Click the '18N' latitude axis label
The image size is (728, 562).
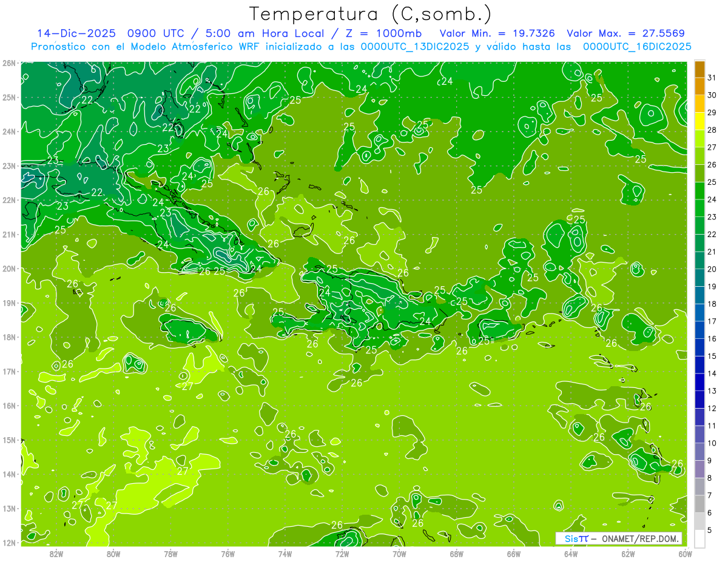point(8,337)
